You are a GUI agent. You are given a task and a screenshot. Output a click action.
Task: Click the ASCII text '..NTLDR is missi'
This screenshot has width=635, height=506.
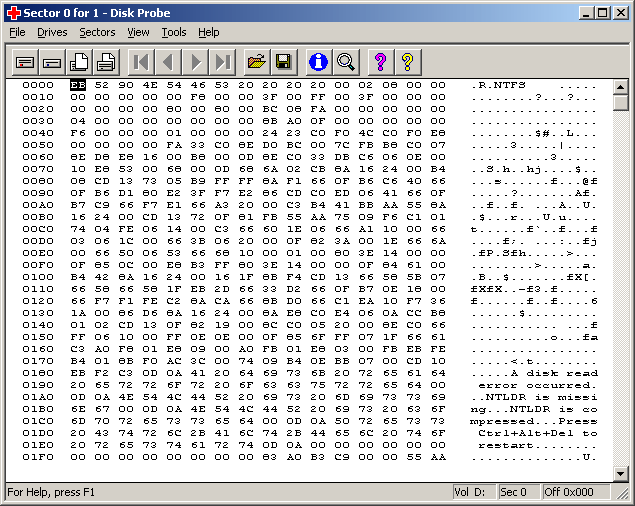pyautogui.click(x=534, y=397)
